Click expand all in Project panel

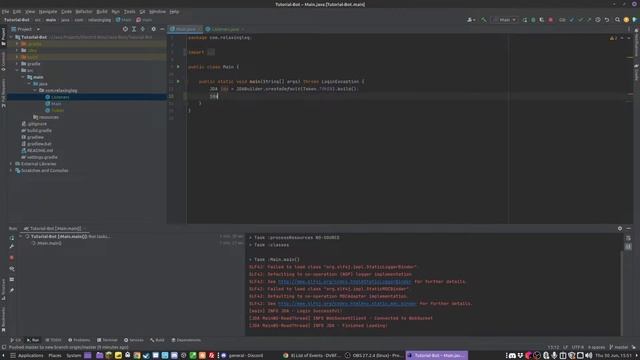coord(134,29)
